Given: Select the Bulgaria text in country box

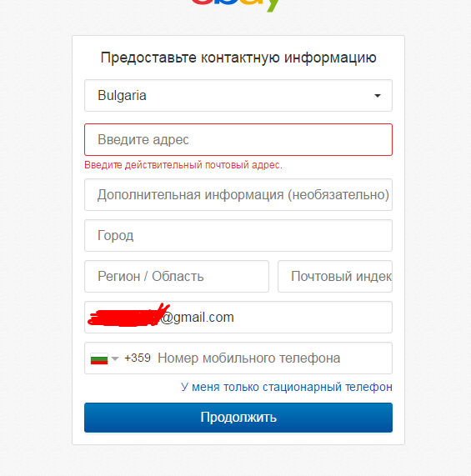Looking at the screenshot, I should [122, 96].
